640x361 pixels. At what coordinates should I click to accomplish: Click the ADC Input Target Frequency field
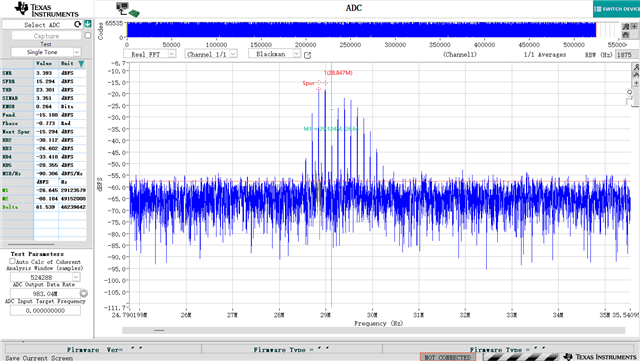pyautogui.click(x=45, y=311)
